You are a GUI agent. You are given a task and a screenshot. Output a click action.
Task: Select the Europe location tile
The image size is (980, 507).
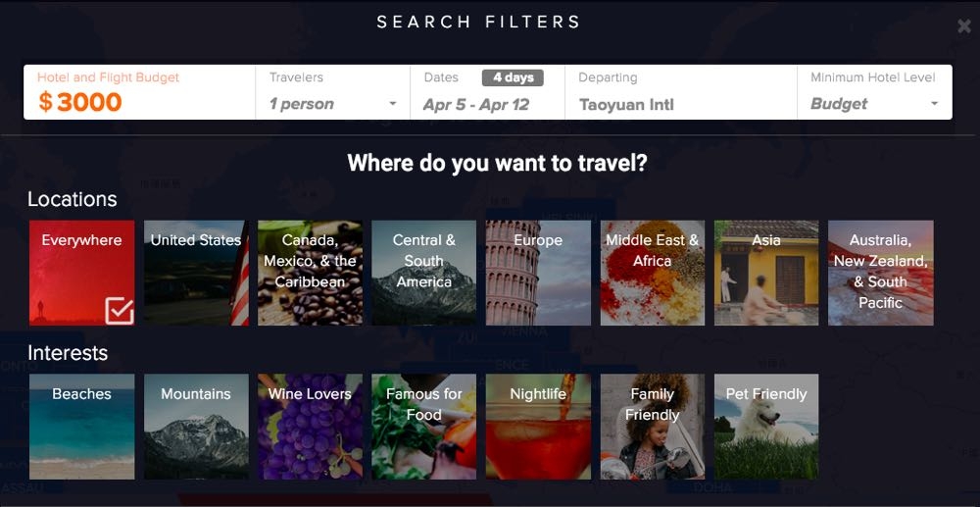tap(538, 273)
